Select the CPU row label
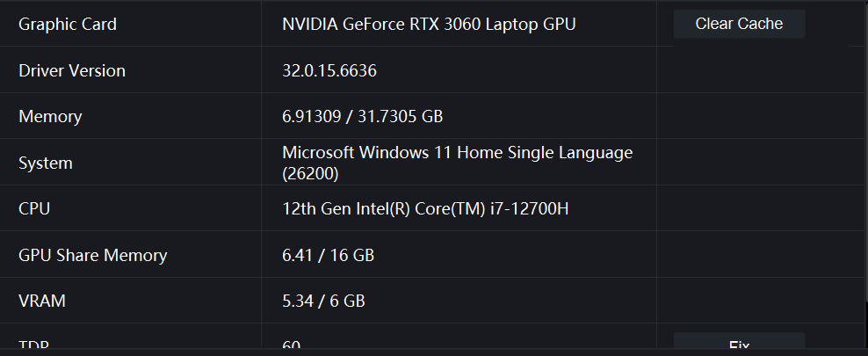Screen dimensions: 868x356 point(34,209)
